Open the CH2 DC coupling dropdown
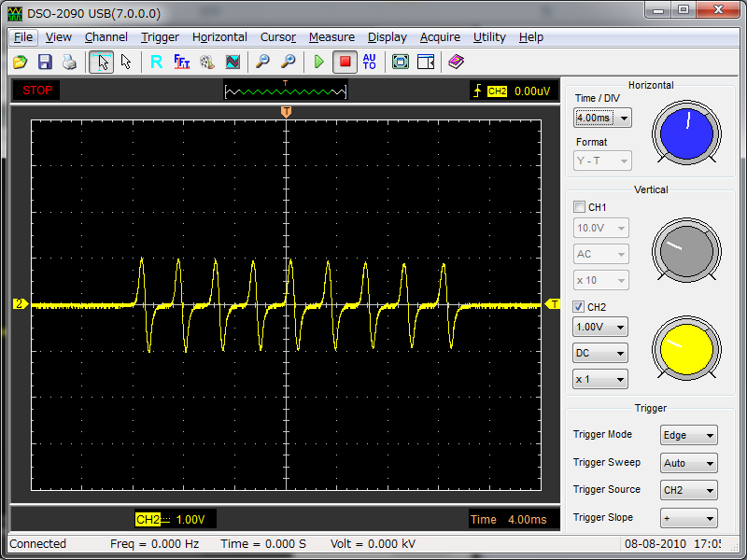747x560 pixels. (599, 354)
